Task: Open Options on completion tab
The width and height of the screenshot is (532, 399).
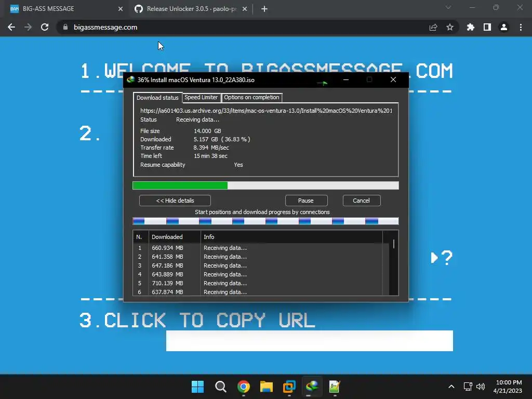Action: (x=251, y=97)
